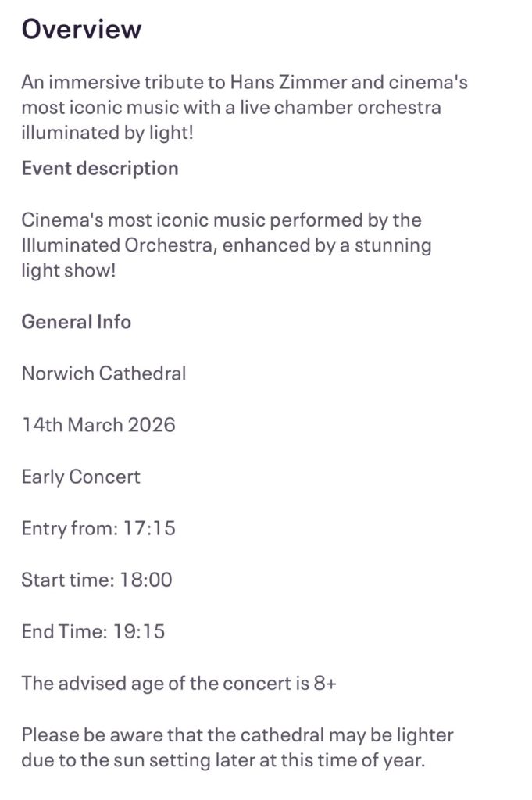Click the words "light show!"

tap(68, 270)
